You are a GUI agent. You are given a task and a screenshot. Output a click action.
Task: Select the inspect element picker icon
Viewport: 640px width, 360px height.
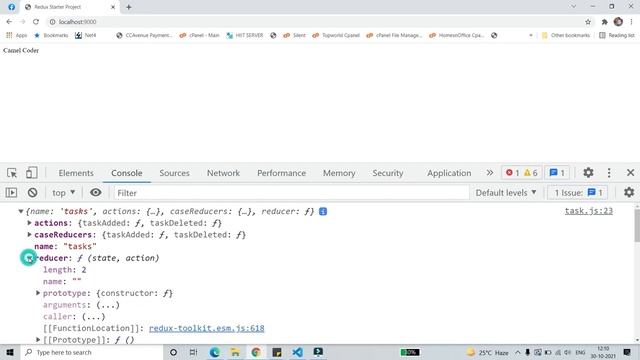(12, 173)
